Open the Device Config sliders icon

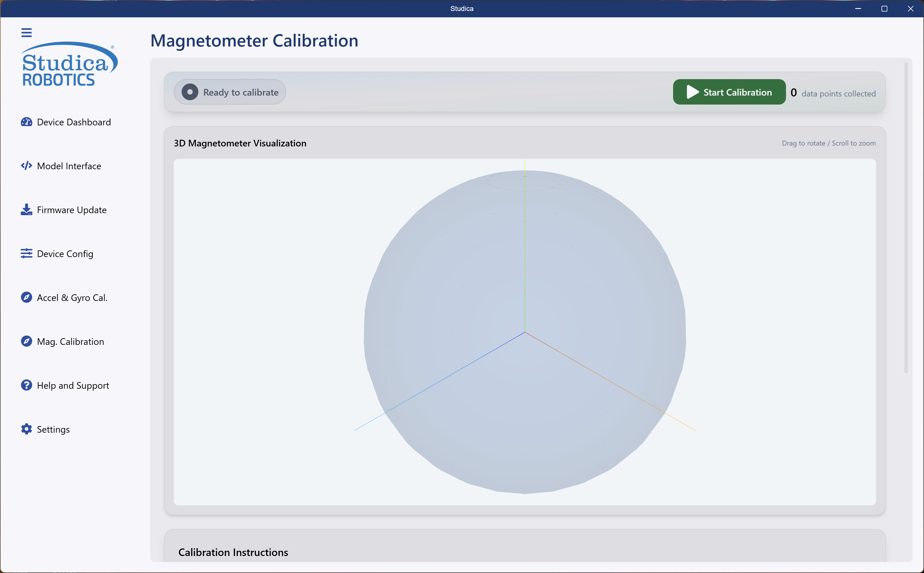tap(27, 254)
